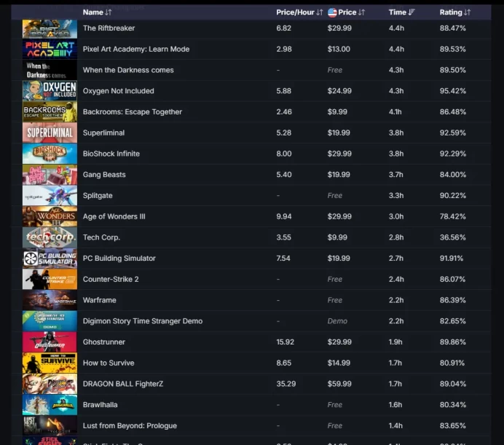
Task: Open Age of Wonders III title
Action: point(114,216)
